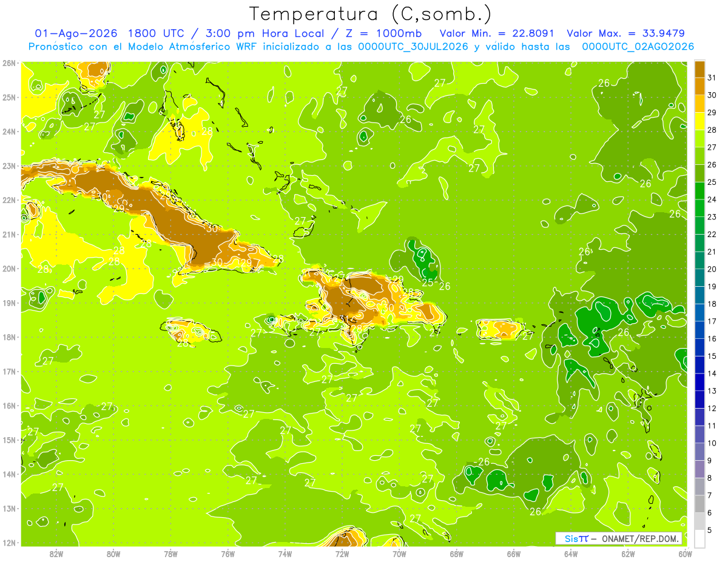Click the legend scale value "23"
This screenshot has height=562, width=728.
(x=712, y=216)
